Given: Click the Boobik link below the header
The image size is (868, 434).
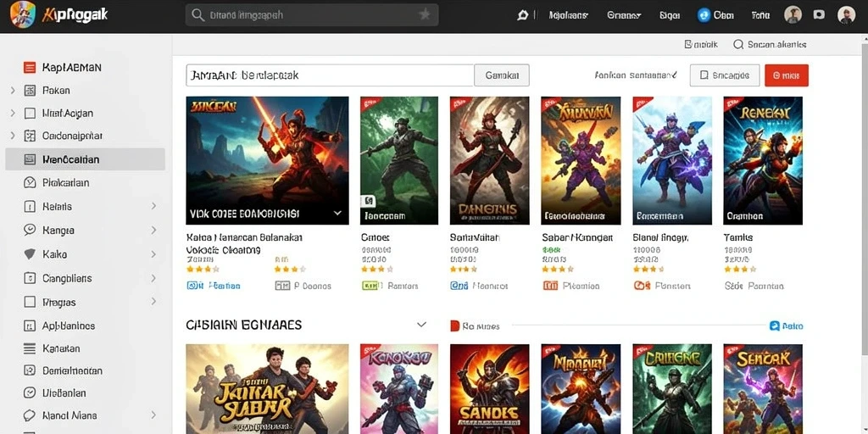Looking at the screenshot, I should [701, 44].
